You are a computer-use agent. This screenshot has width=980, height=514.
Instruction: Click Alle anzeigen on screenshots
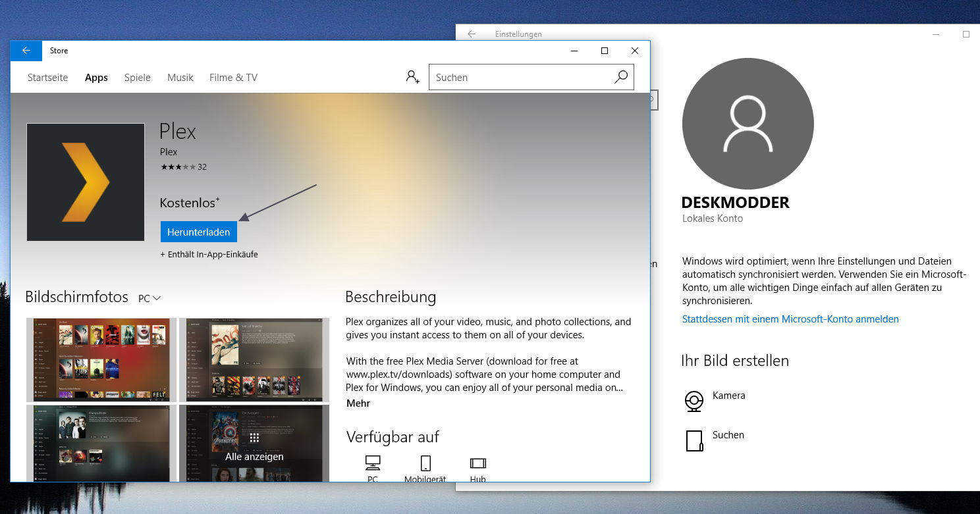coord(254,456)
